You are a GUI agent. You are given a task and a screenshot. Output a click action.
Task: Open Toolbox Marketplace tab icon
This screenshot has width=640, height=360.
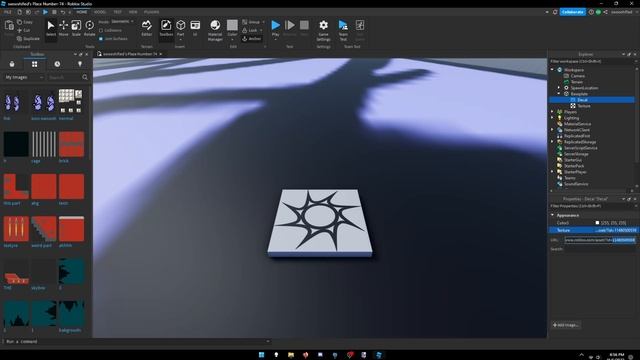tap(12, 64)
